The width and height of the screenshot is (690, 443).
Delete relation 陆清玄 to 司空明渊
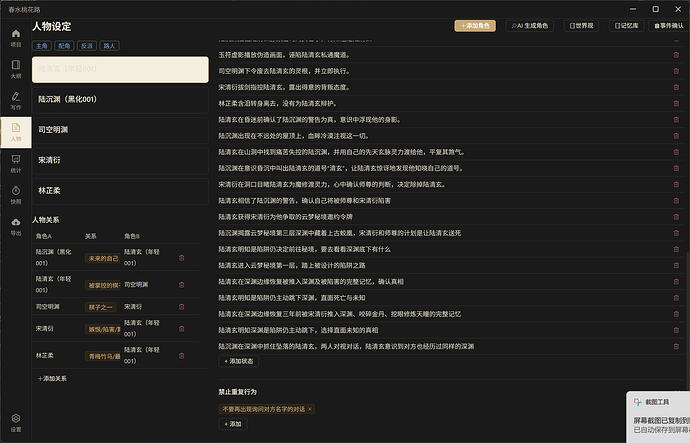click(181, 285)
